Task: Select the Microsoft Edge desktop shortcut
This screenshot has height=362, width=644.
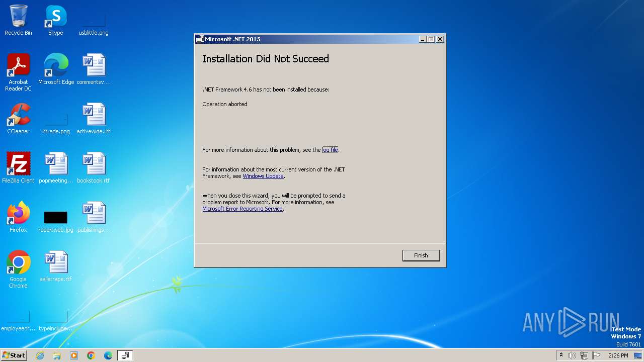Action: pos(56,69)
